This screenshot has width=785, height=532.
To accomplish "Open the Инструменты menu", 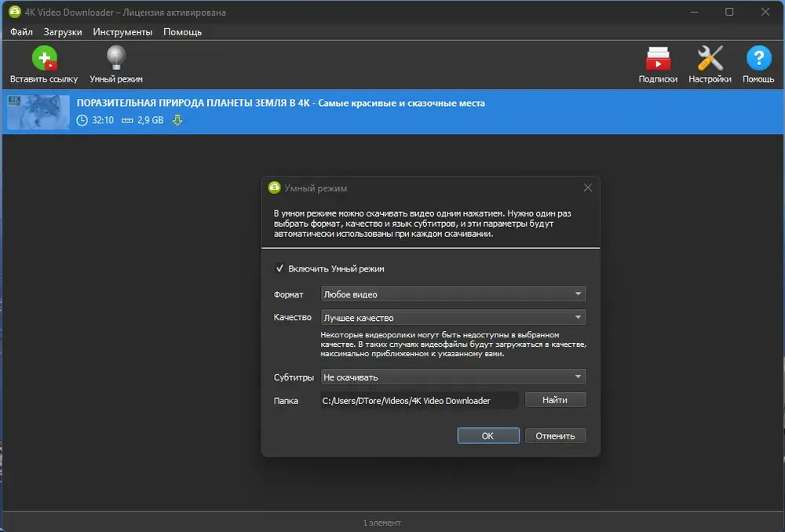I will pos(122,32).
